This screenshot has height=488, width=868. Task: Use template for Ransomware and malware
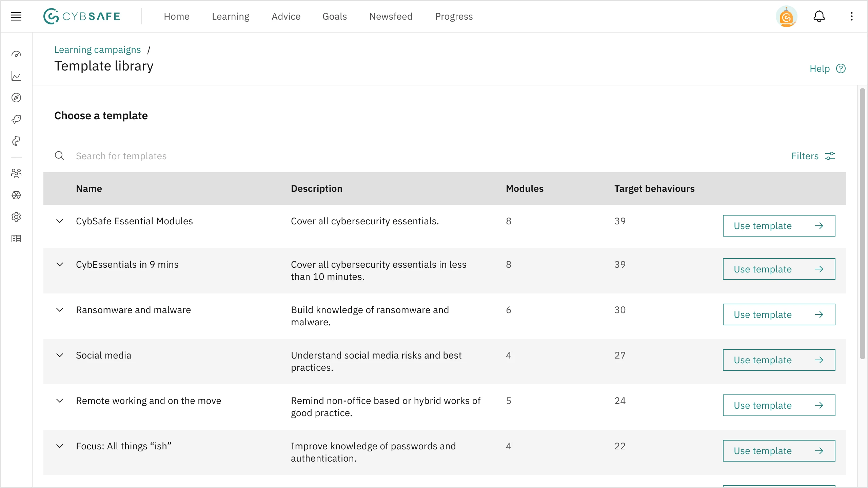click(x=779, y=314)
